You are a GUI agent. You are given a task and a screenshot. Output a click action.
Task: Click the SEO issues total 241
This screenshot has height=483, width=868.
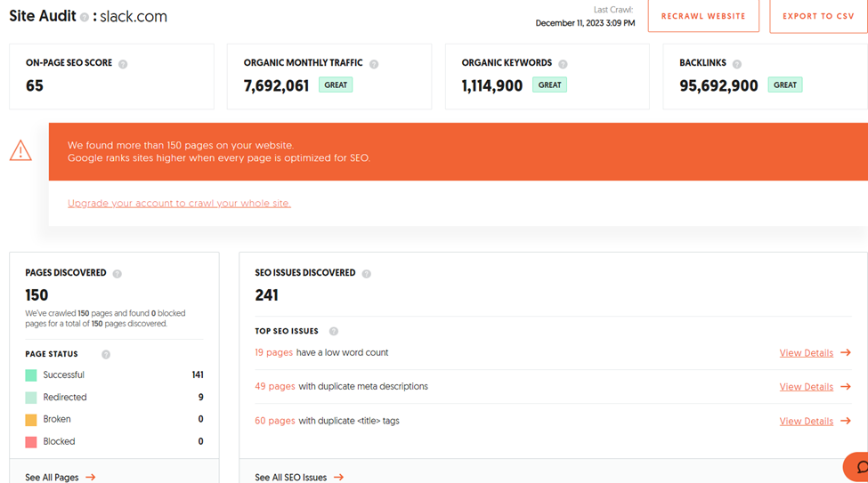coord(266,295)
